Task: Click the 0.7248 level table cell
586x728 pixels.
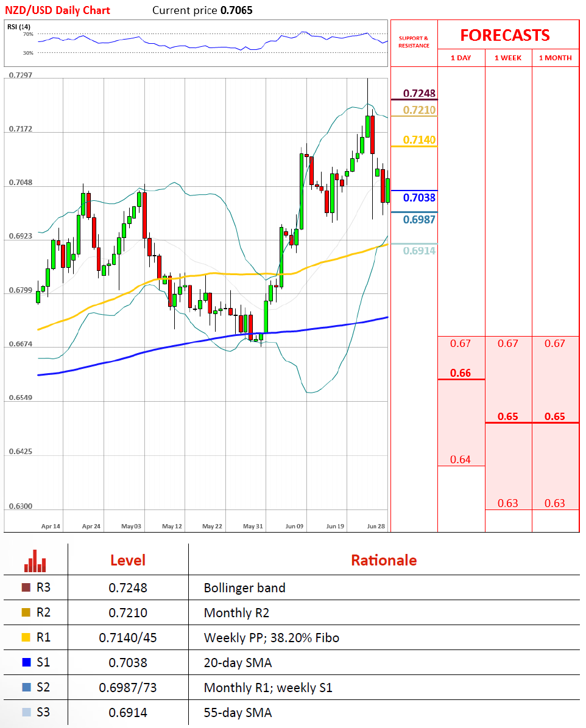Action: (128, 588)
